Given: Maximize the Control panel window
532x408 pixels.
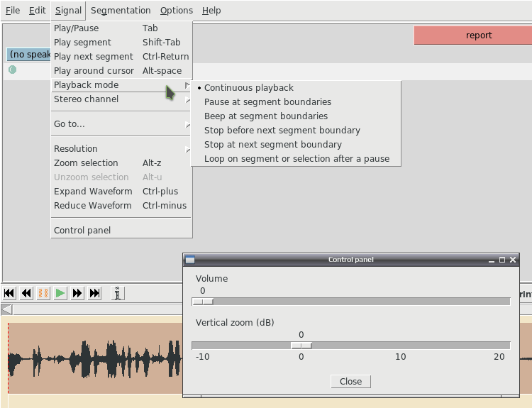Looking at the screenshot, I should point(502,260).
